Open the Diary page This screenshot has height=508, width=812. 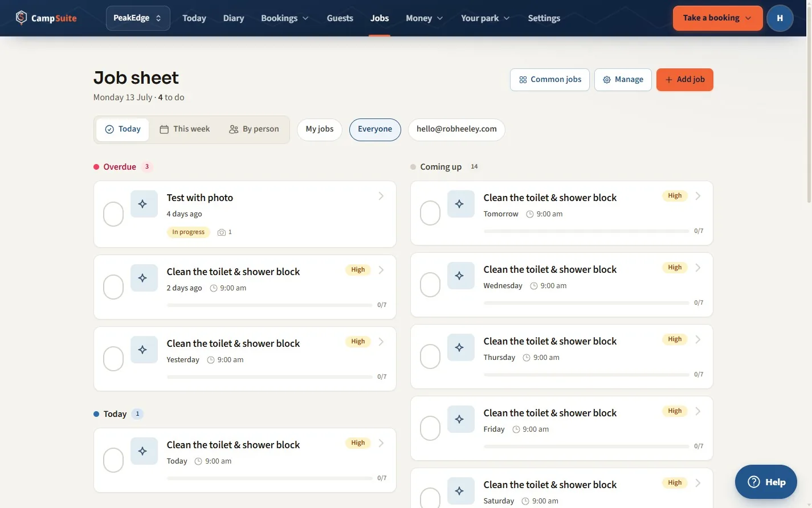tap(234, 18)
